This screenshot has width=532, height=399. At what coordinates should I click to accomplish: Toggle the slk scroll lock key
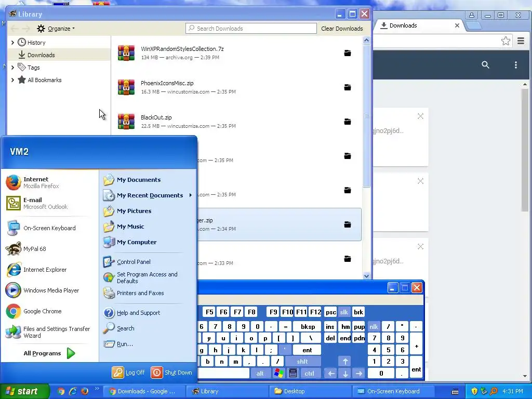[x=344, y=312]
